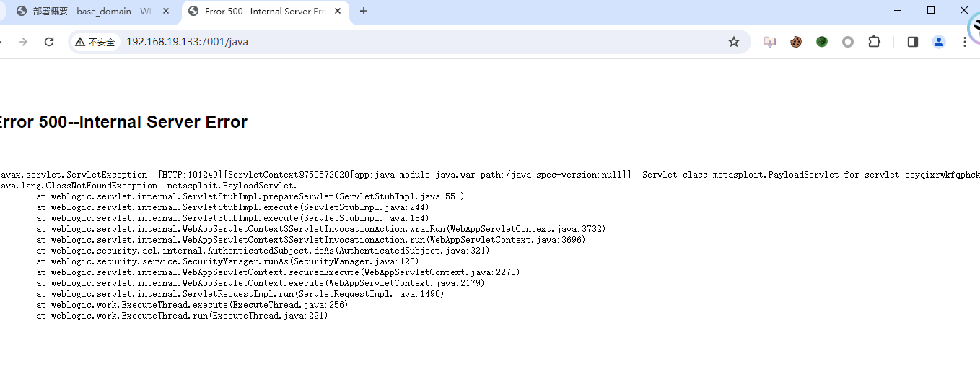The image size is (980, 377).
Task: Click the AuthenticatedSubject.doAs stack line
Action: click(263, 251)
